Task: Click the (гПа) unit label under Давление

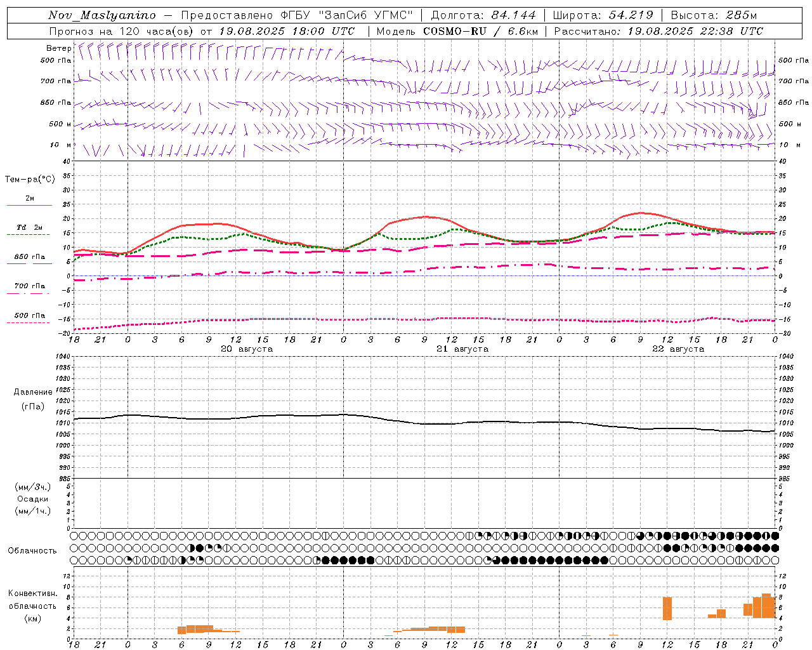Action: tap(33, 406)
